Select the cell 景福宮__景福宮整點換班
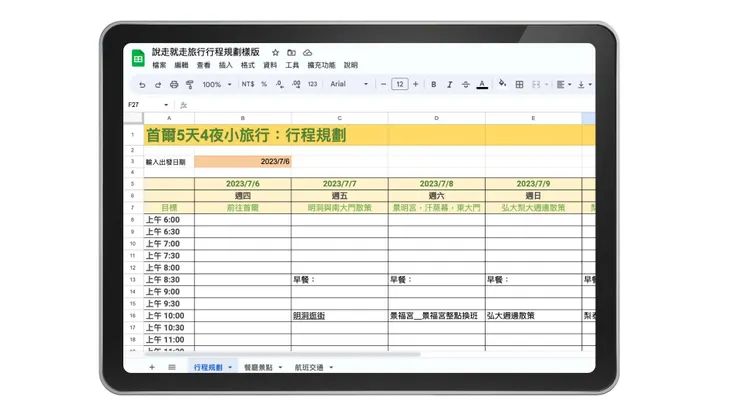The image size is (740, 416). coord(437,315)
